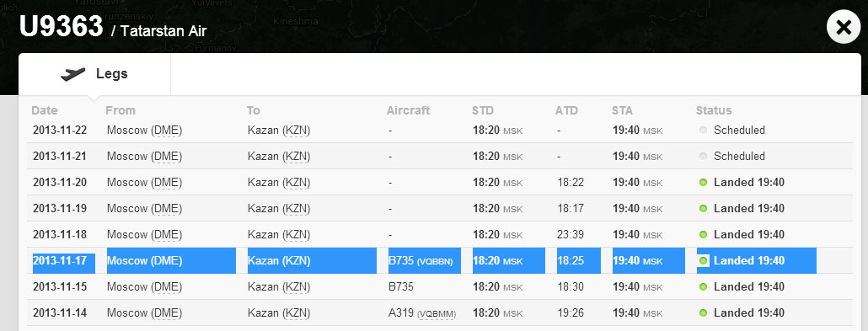Open the Legs tab

(x=94, y=74)
